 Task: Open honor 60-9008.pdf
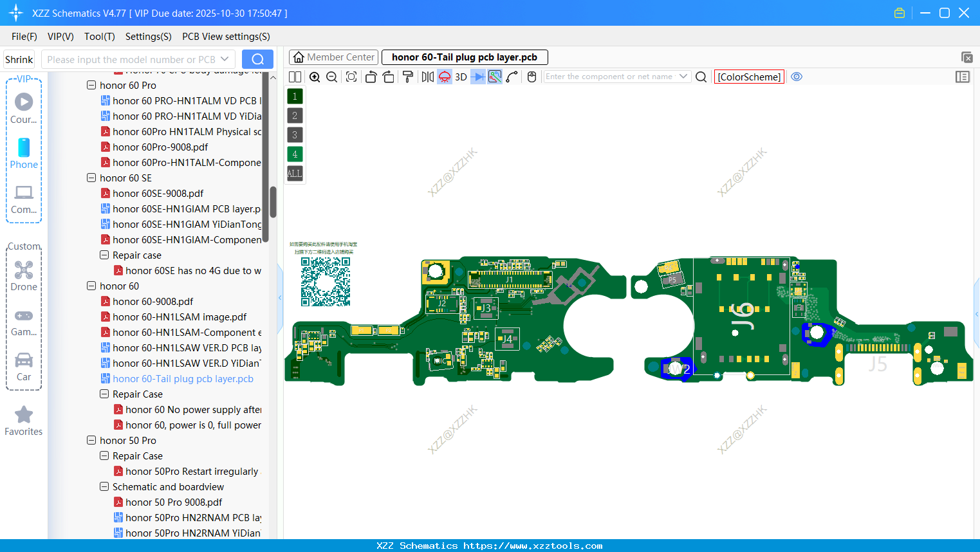pos(153,301)
